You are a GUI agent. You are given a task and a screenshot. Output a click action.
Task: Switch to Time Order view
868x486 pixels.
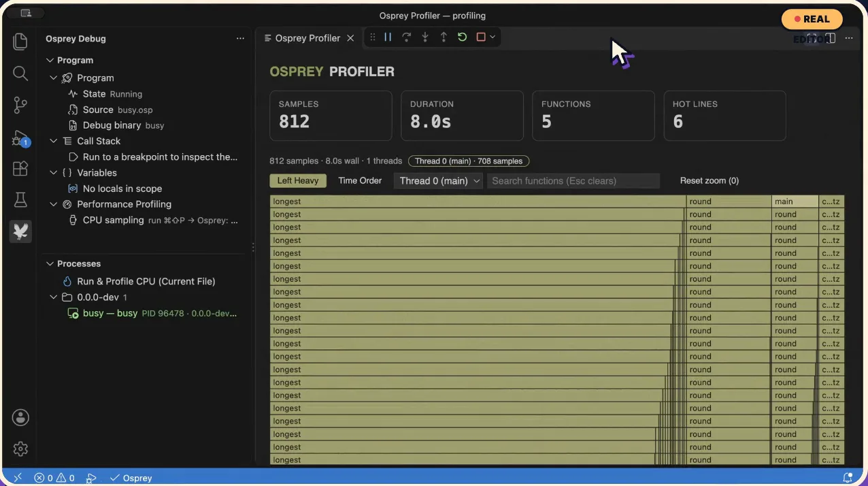click(360, 180)
